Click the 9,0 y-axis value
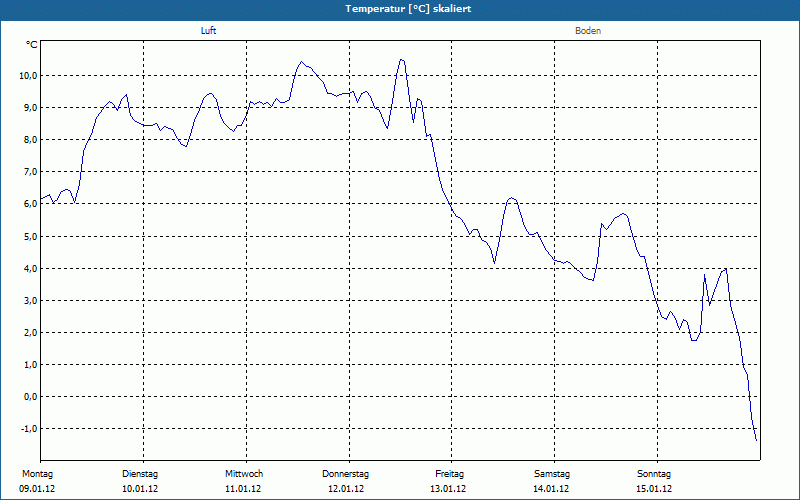800x500 pixels. [x=30, y=108]
